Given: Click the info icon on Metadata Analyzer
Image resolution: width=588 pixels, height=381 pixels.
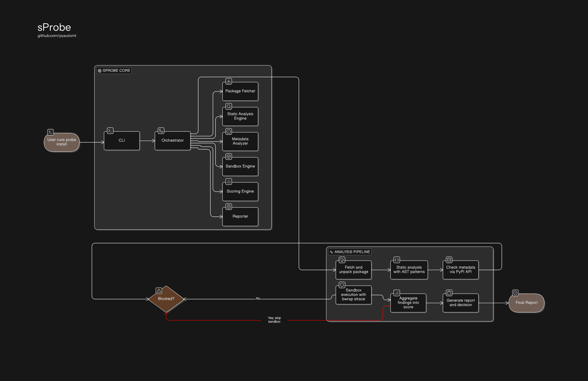Looking at the screenshot, I should tap(229, 131).
